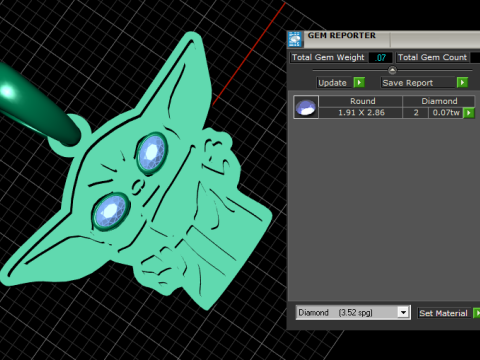Select the round gem thumbnail in the report
Image resolution: width=480 pixels, height=360 pixels.
(306, 107)
